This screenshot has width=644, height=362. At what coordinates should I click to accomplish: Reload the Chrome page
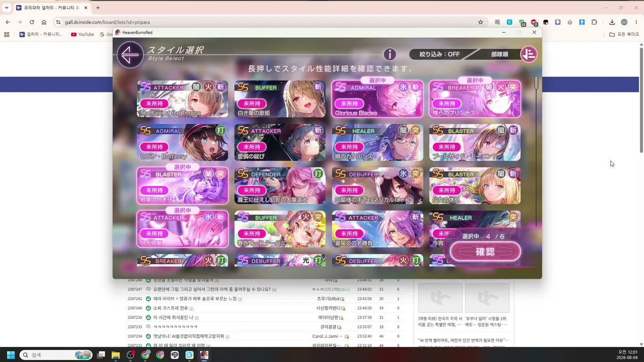[x=32, y=22]
